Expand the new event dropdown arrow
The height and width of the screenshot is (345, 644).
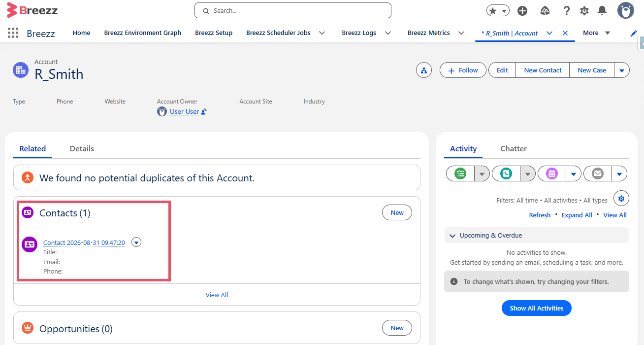pyautogui.click(x=574, y=173)
